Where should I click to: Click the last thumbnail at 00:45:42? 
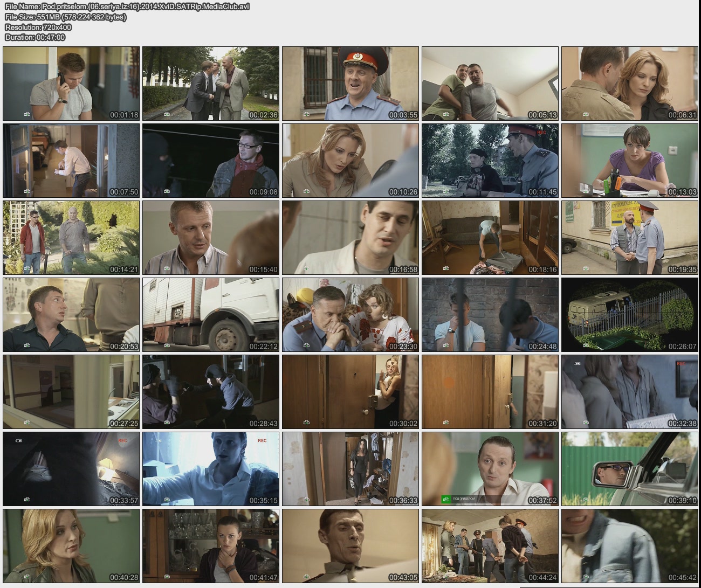tap(630, 546)
